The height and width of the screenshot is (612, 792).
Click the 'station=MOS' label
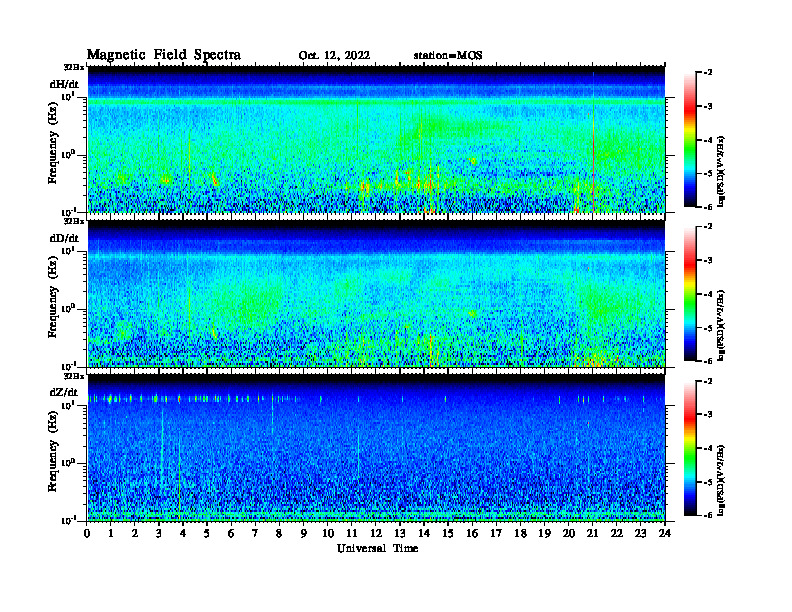click(448, 56)
